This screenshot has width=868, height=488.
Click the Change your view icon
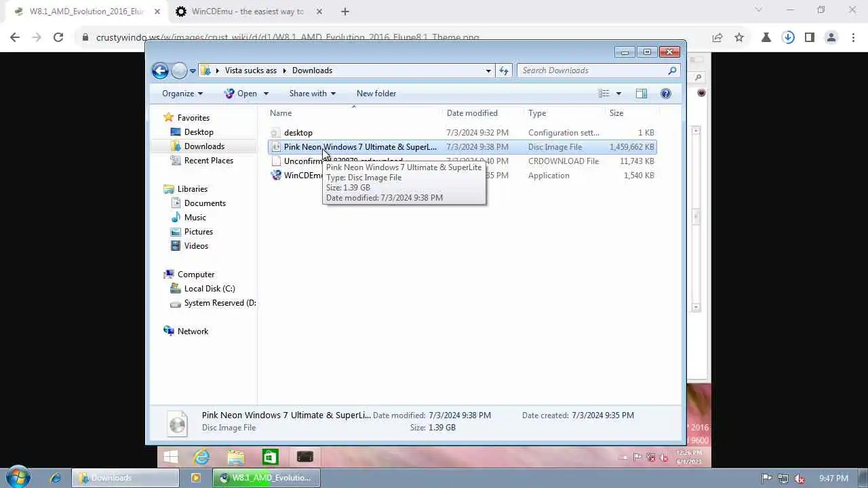point(604,94)
